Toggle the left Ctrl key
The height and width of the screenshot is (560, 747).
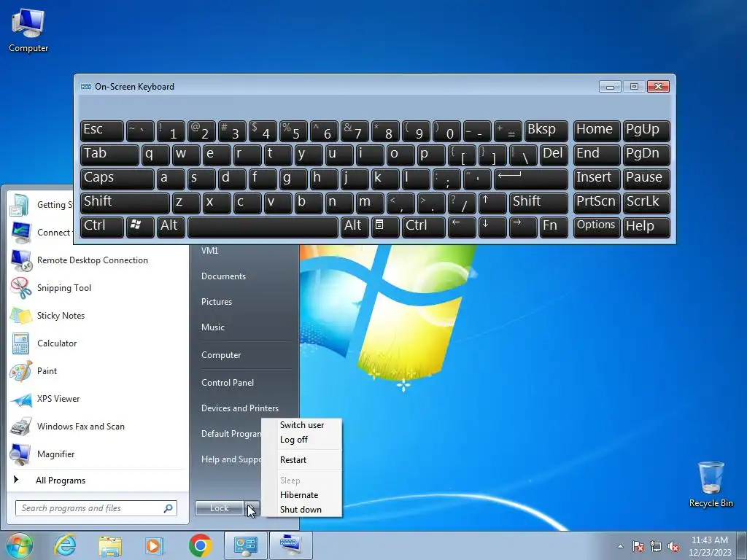[102, 227]
